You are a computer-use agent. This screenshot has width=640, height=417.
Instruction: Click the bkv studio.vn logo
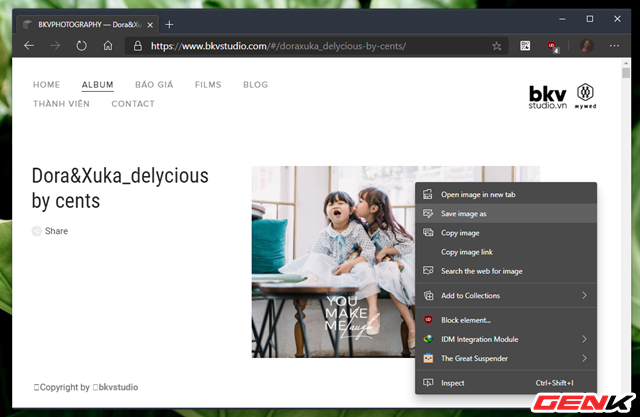tap(549, 96)
